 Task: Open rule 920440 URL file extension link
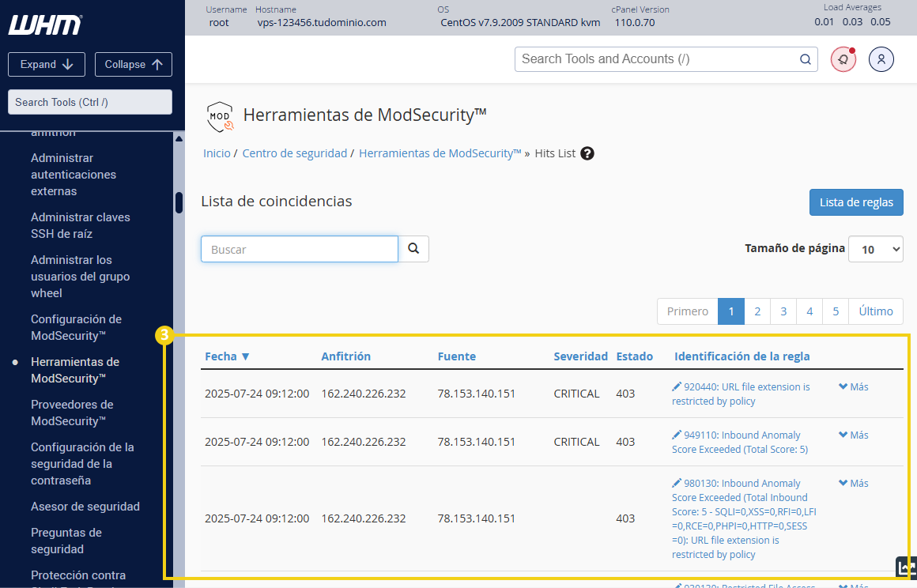point(741,394)
